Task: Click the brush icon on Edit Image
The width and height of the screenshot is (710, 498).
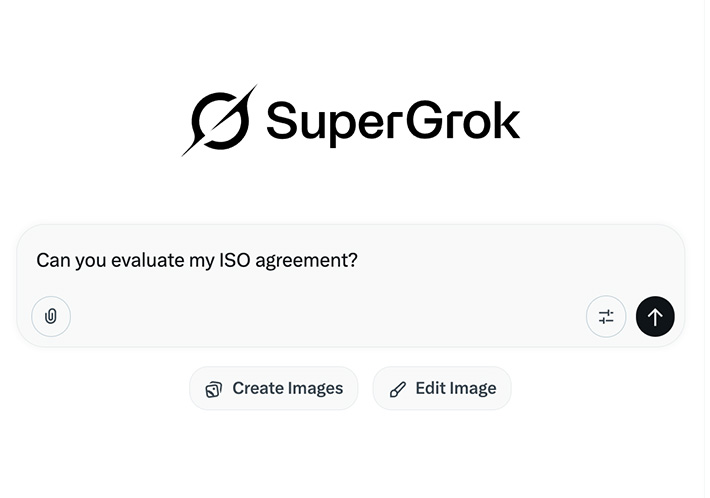Action: (398, 389)
